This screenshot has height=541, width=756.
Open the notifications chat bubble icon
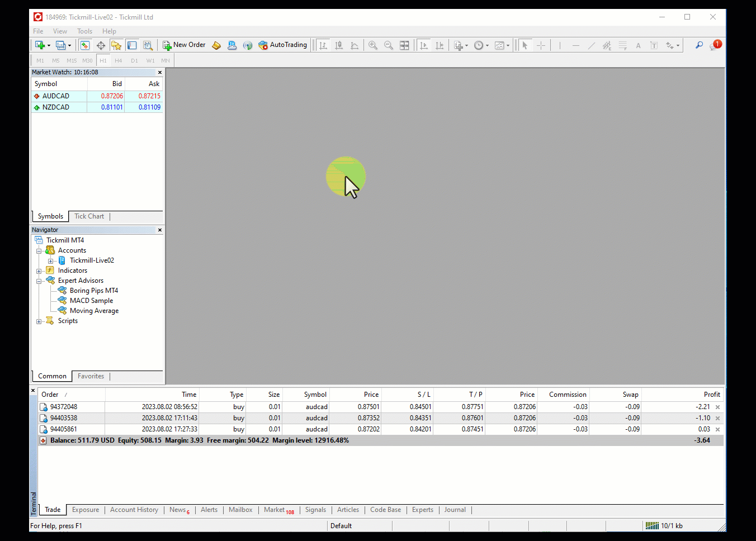point(715,45)
